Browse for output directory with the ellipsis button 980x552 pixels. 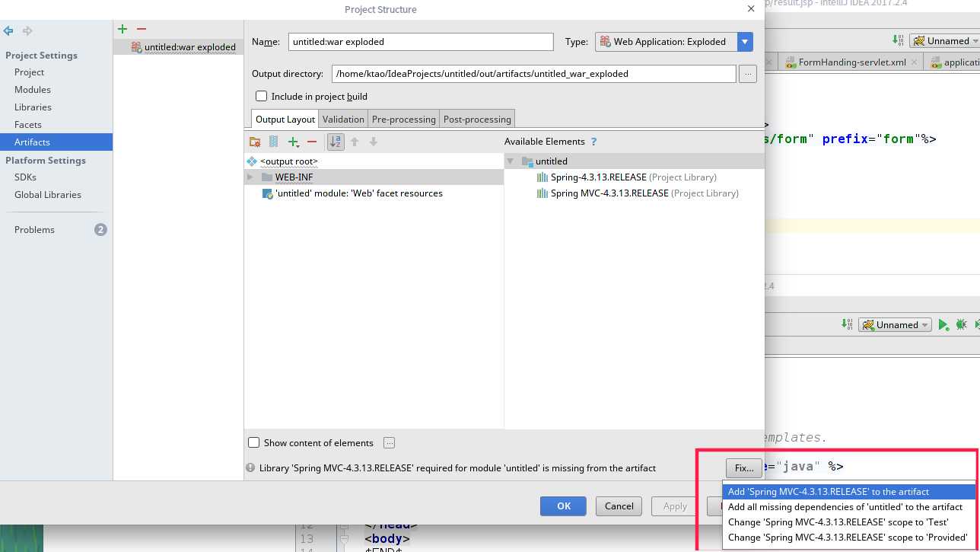[x=748, y=74]
